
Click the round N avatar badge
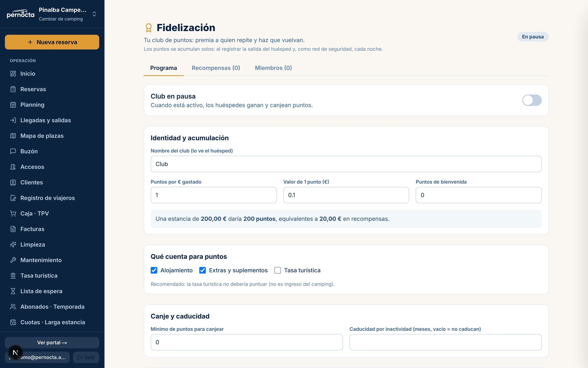coord(15,352)
